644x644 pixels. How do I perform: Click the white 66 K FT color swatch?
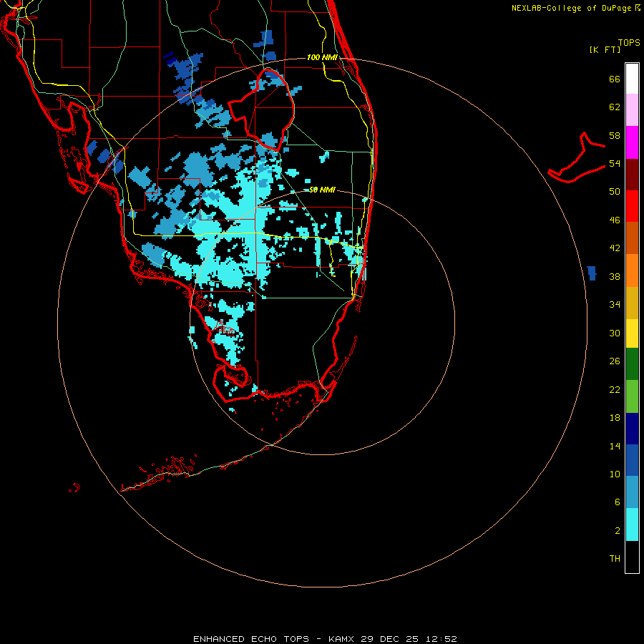(x=632, y=79)
